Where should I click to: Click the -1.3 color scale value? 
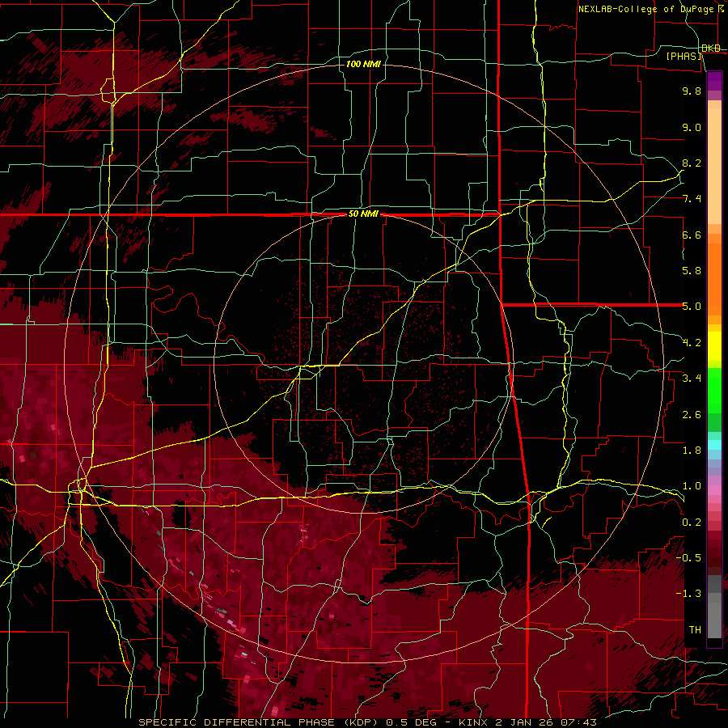click(x=688, y=595)
